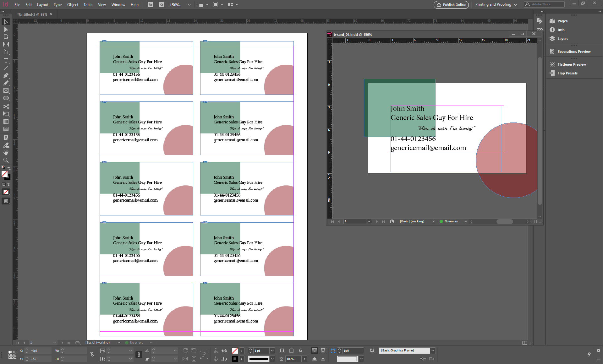Open the Object menu
This screenshot has width=603, height=364.
[73, 5]
